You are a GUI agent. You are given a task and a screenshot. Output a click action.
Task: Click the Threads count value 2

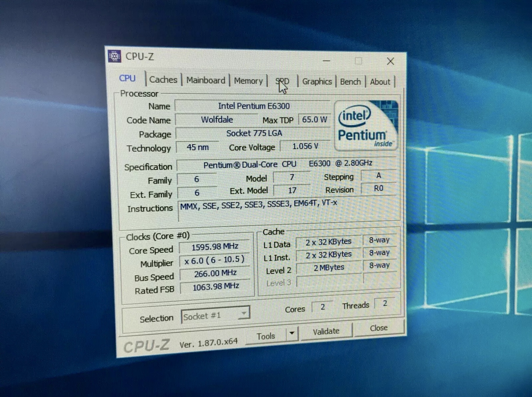point(385,303)
